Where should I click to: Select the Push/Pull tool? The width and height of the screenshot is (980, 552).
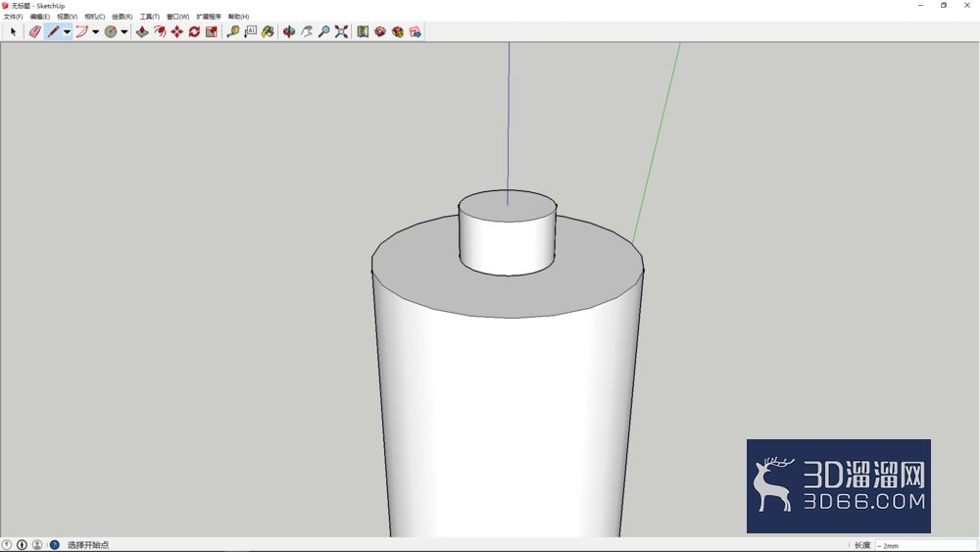142,31
